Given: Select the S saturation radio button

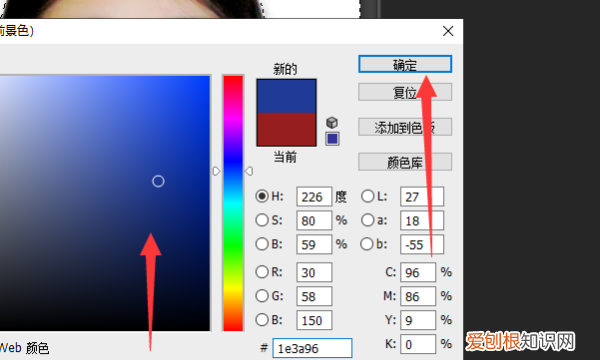Looking at the screenshot, I should point(262,220).
